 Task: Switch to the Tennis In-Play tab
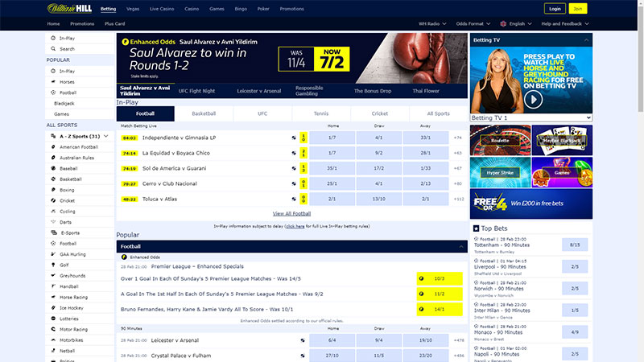point(321,113)
